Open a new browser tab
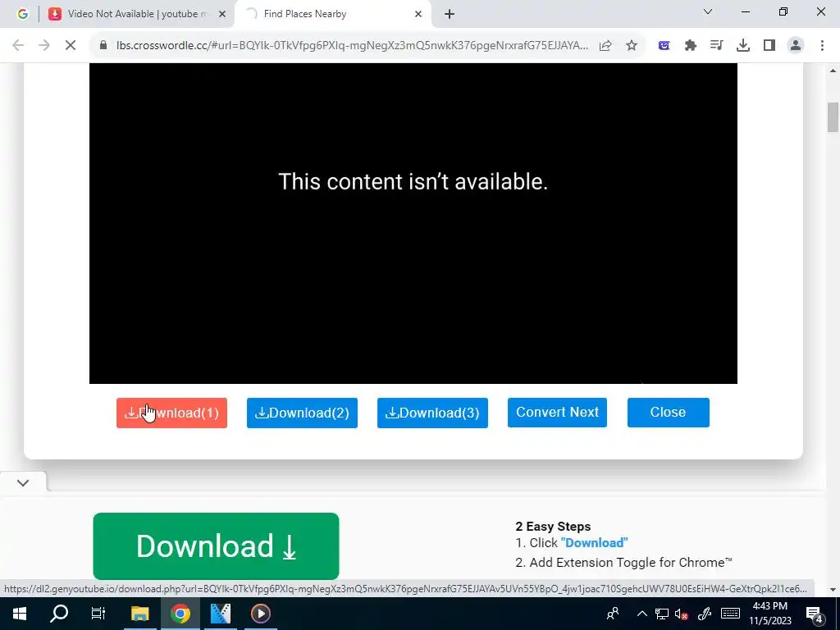The width and height of the screenshot is (840, 630). point(450,15)
